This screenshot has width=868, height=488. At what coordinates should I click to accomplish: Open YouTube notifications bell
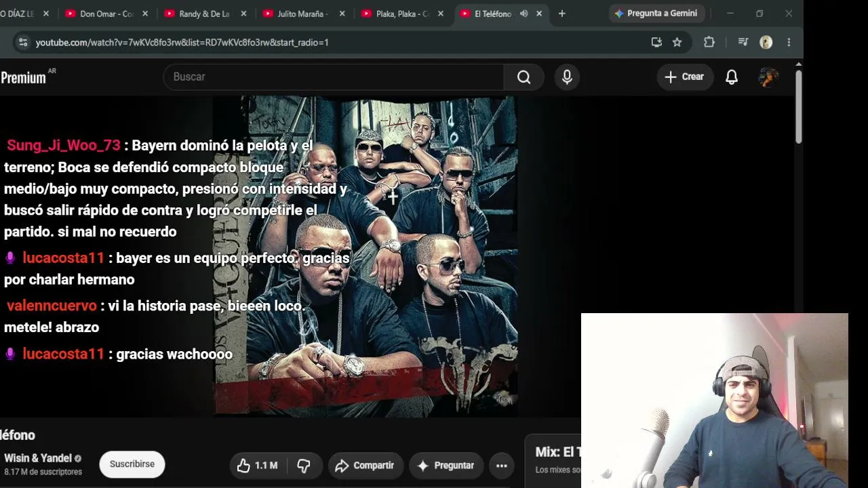coord(732,77)
